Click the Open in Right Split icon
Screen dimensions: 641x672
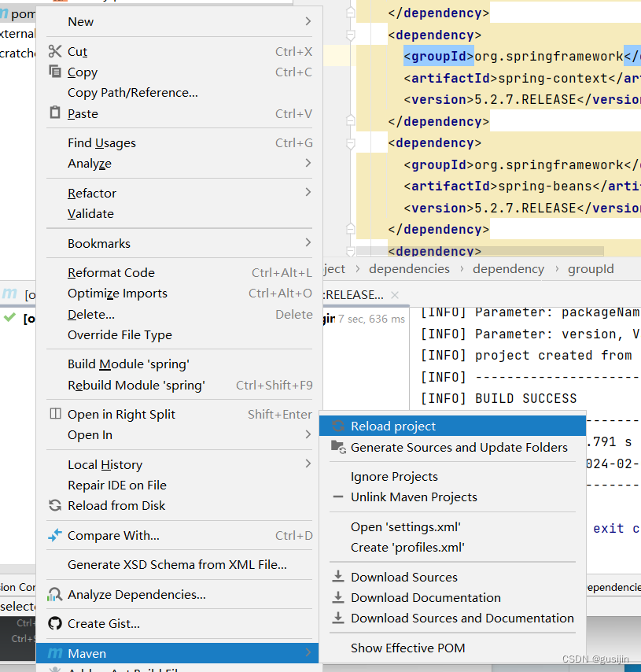click(55, 414)
